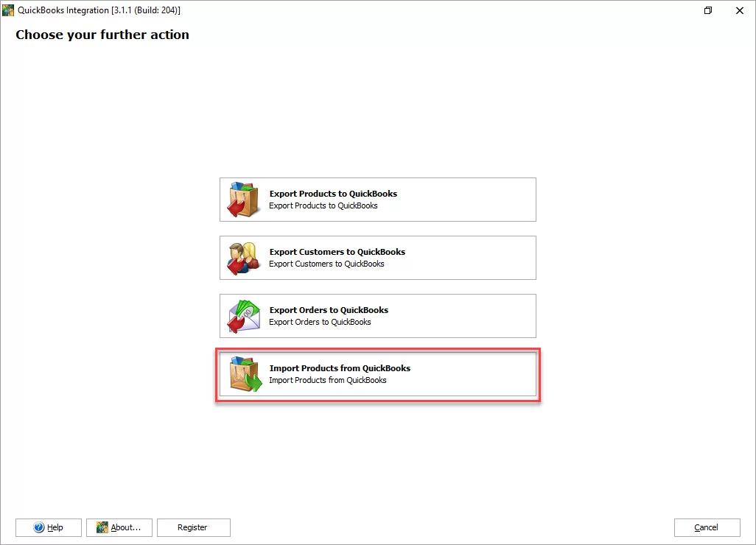This screenshot has height=545, width=756.
Task: Start Export Orders to QuickBooks
Action: point(377,316)
